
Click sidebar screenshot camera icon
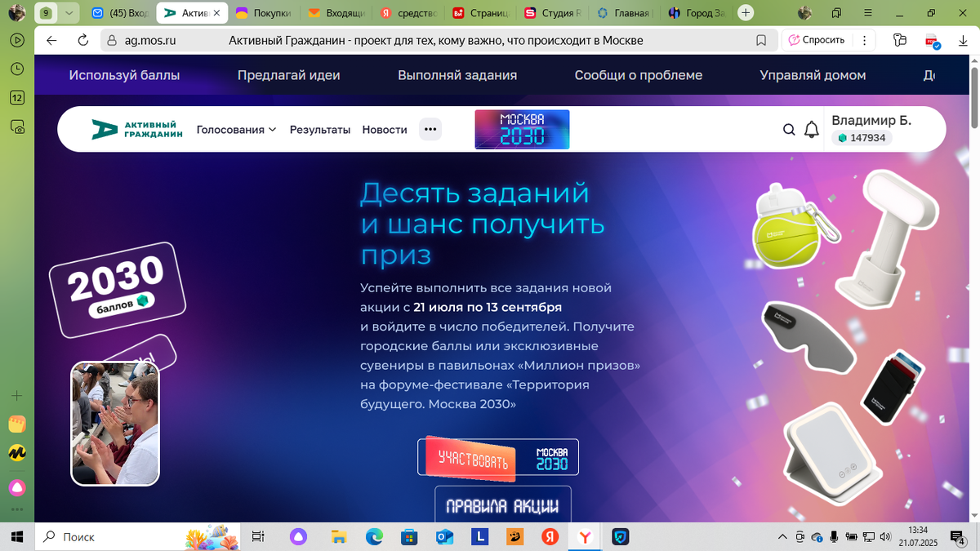click(x=17, y=127)
